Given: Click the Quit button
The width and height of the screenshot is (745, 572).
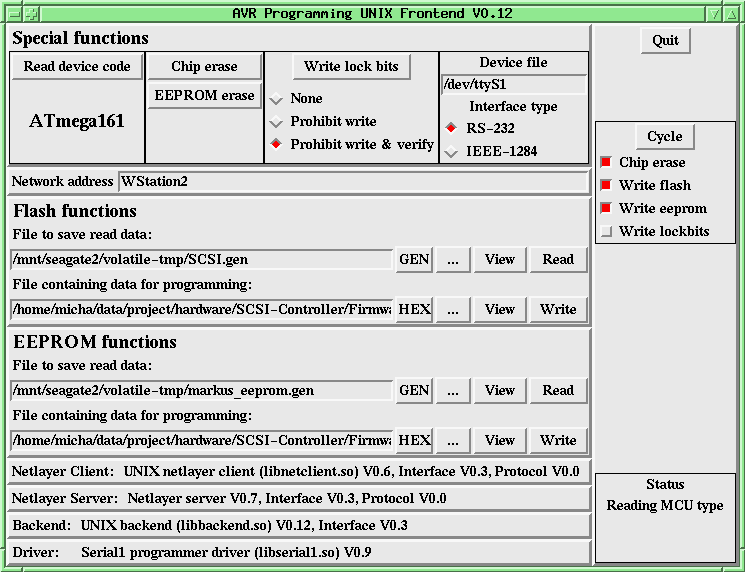Looking at the screenshot, I should 665,40.
